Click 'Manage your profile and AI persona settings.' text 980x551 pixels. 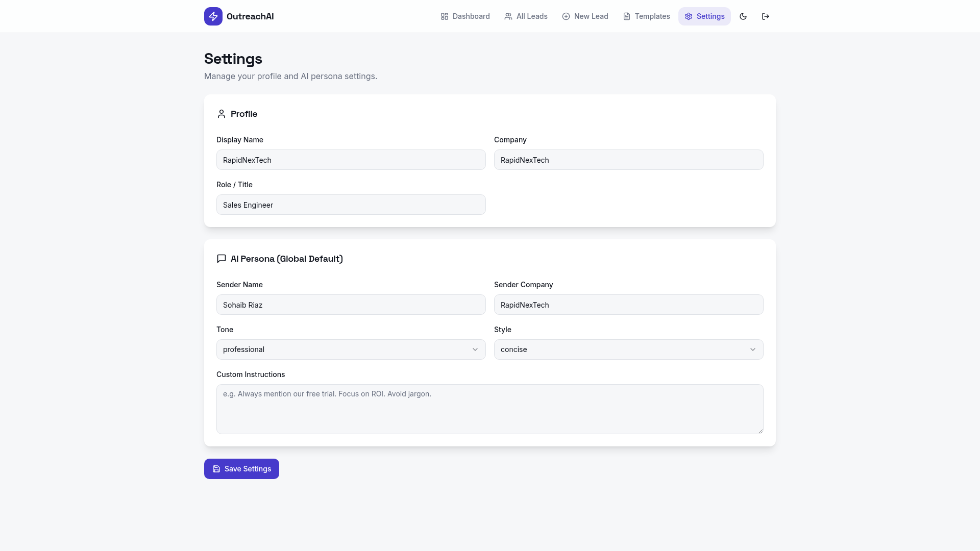[291, 76]
